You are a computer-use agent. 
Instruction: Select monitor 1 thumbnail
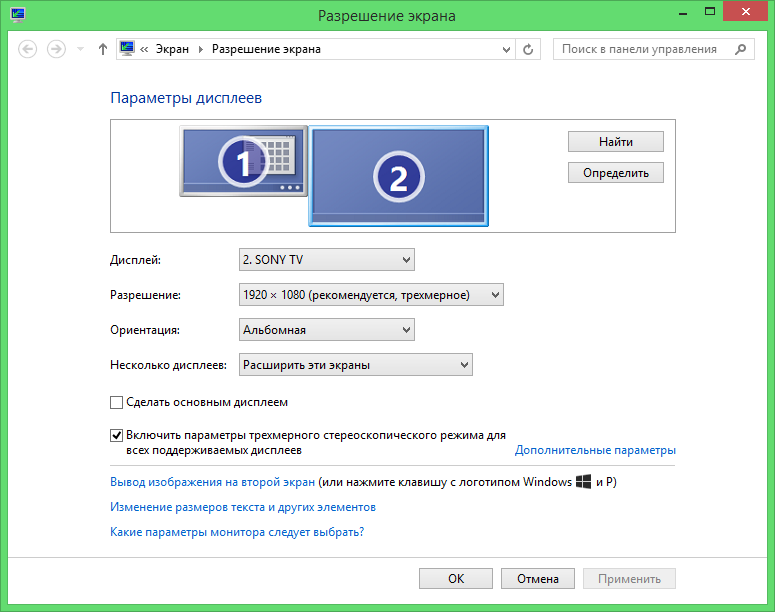coord(243,160)
